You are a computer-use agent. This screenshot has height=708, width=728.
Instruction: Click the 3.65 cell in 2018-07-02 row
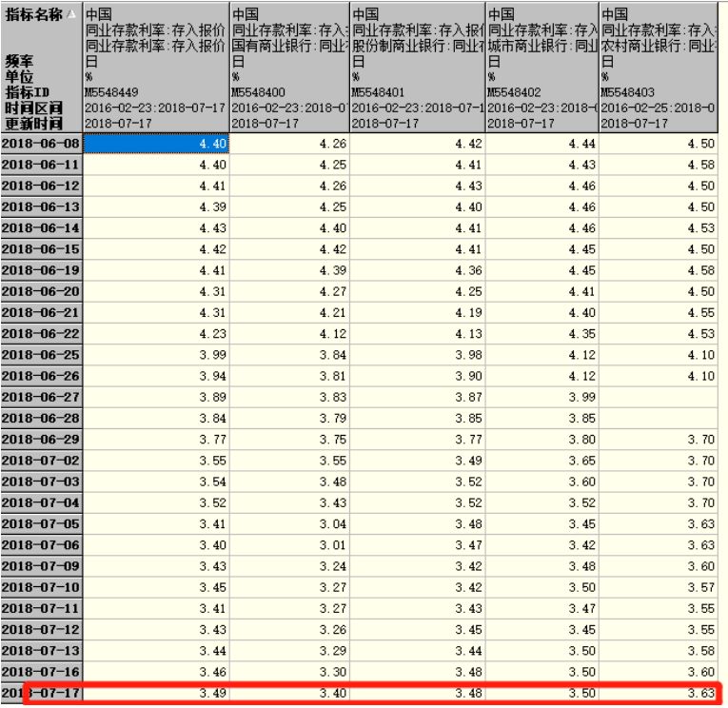(x=541, y=461)
